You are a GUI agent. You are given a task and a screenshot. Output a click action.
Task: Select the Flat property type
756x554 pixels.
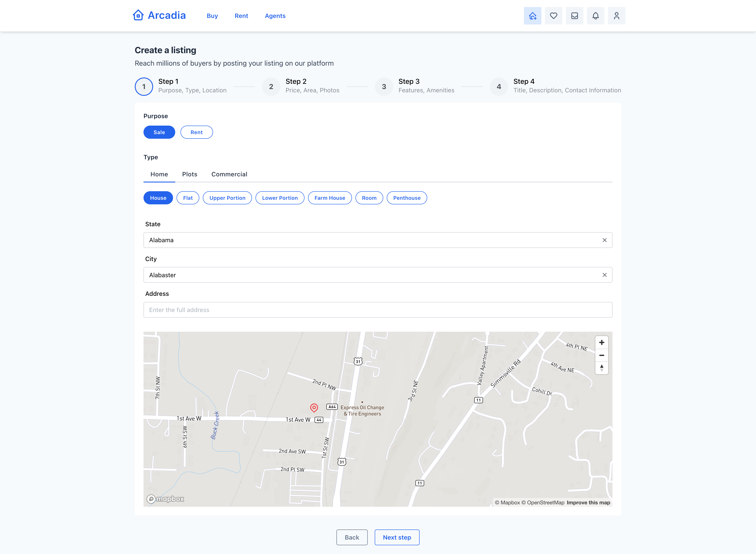(188, 198)
